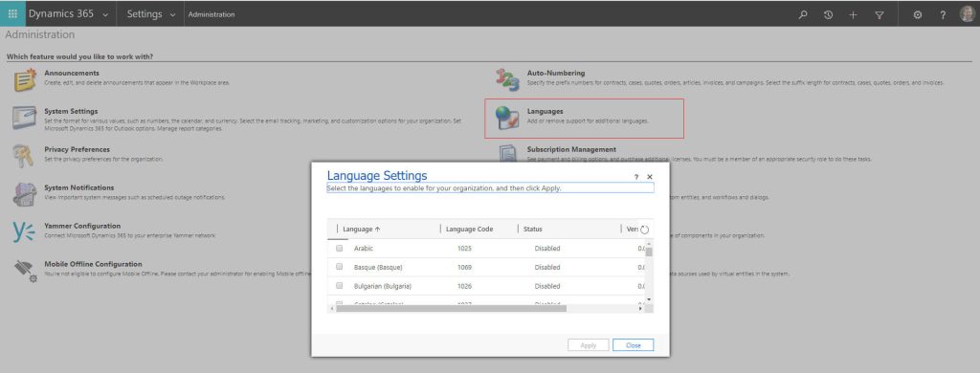The height and width of the screenshot is (373, 980).
Task: Open the user profile avatar
Action: [x=967, y=13]
